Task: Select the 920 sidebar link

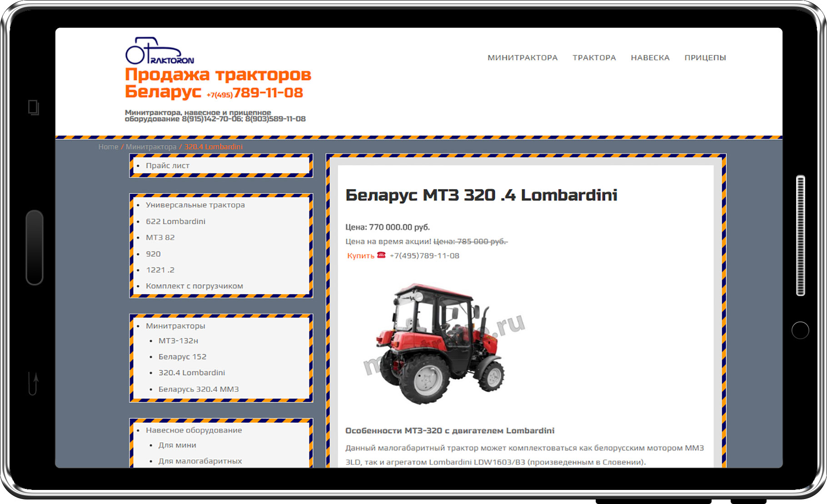Action: coord(153,254)
